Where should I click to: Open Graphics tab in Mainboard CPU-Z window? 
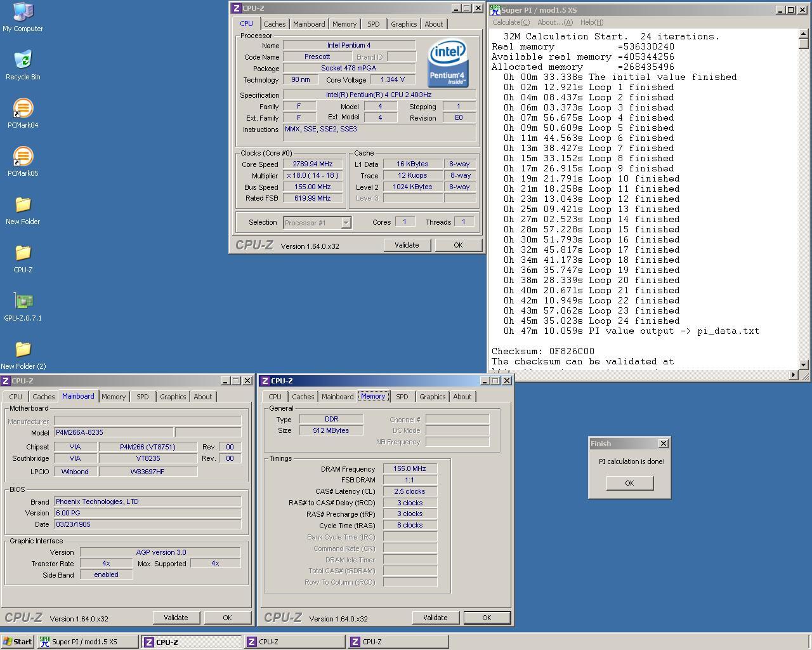(173, 397)
